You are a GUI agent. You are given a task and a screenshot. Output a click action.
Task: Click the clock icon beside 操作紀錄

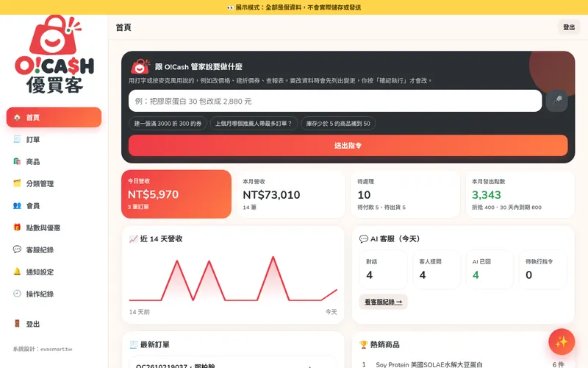point(17,294)
